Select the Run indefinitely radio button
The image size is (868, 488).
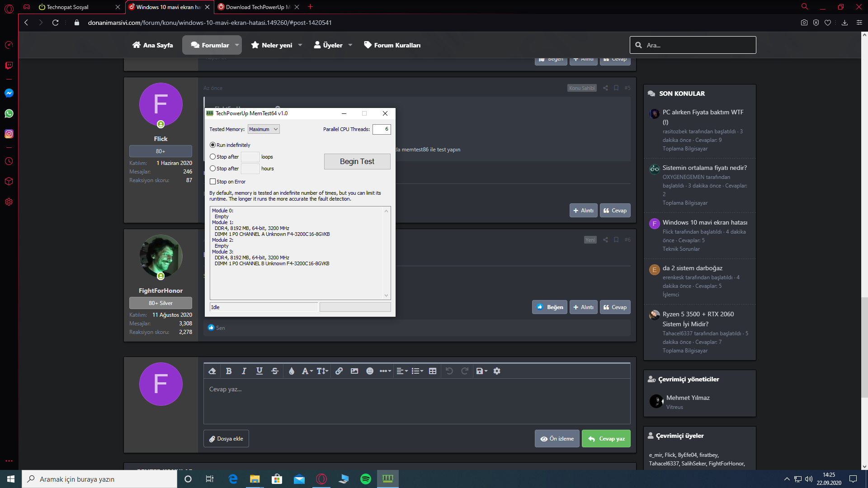212,145
